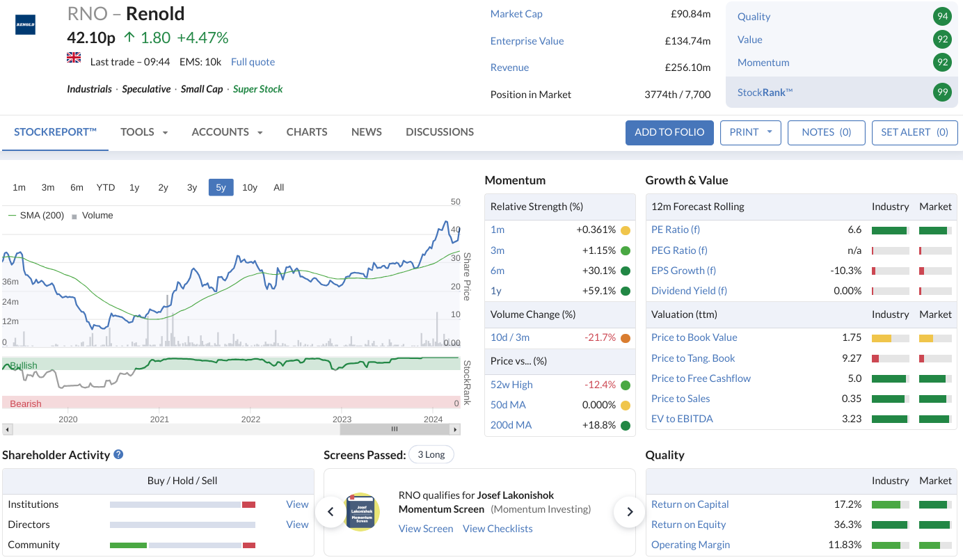This screenshot has height=560, width=963.
Task: Select the 6m chart range
Action: click(77, 187)
